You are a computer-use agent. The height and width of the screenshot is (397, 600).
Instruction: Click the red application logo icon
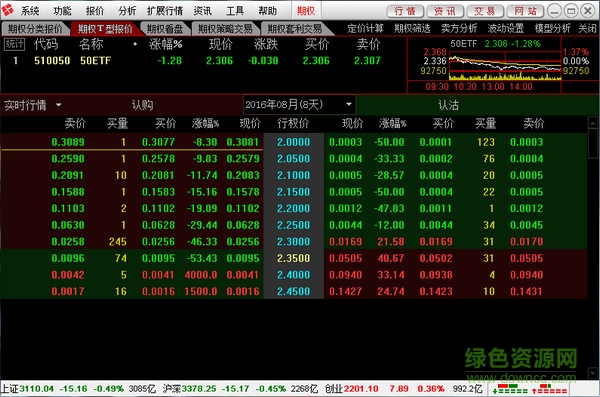[x=8, y=10]
